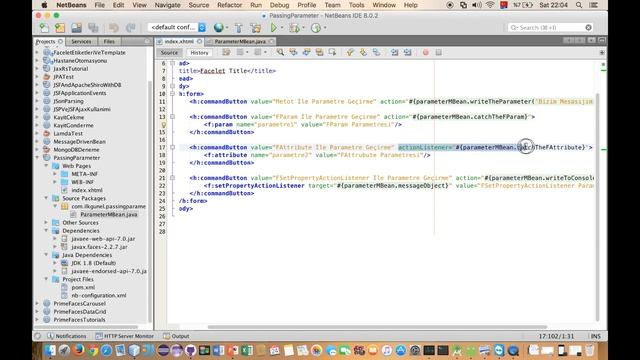Select pom.xml in Project Files

click(83, 287)
